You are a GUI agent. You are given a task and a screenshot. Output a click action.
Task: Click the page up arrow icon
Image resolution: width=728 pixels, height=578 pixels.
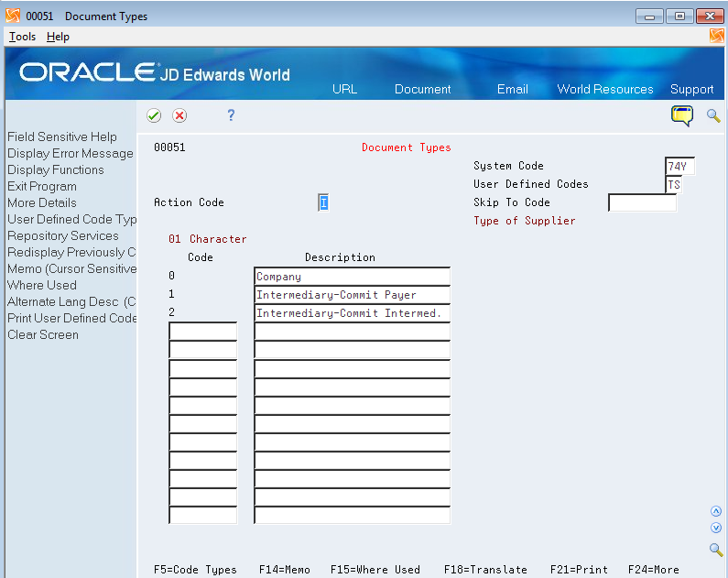(x=716, y=511)
